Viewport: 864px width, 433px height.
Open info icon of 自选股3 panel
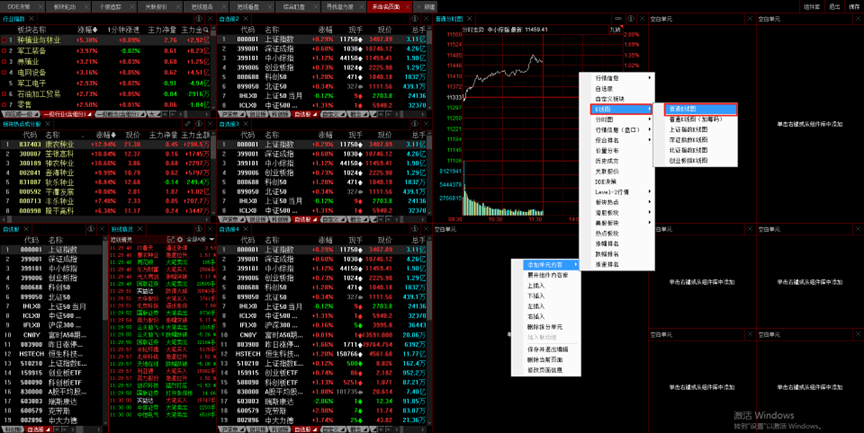[415, 124]
